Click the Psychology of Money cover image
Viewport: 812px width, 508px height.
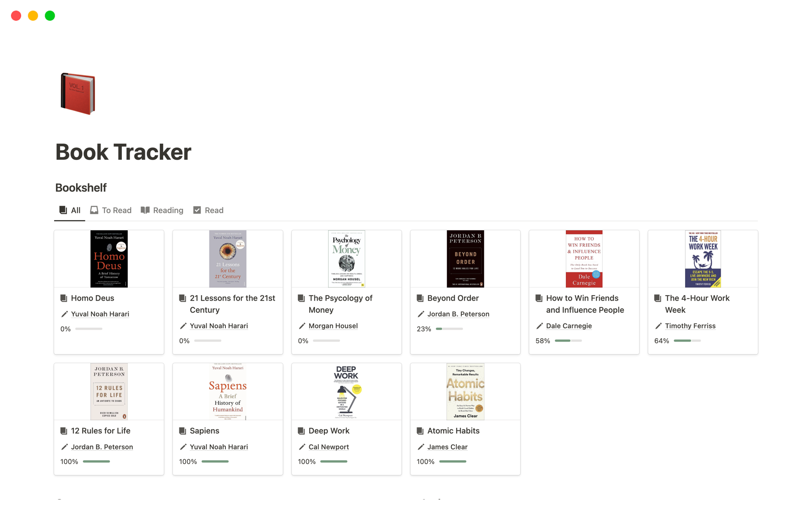point(346,259)
